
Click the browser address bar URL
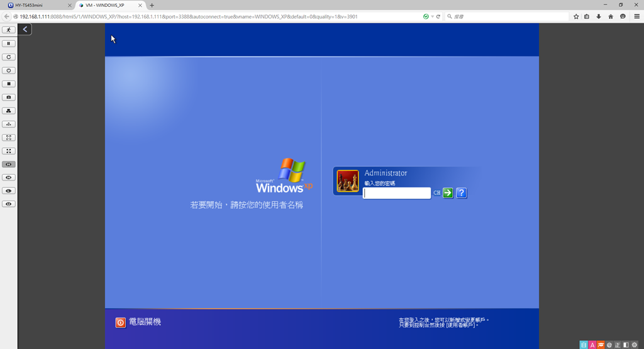pyautogui.click(x=189, y=17)
